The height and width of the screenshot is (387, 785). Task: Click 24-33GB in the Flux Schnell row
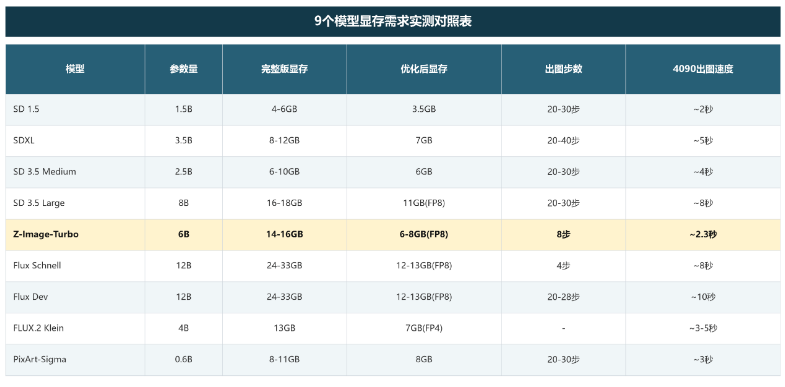tap(284, 265)
